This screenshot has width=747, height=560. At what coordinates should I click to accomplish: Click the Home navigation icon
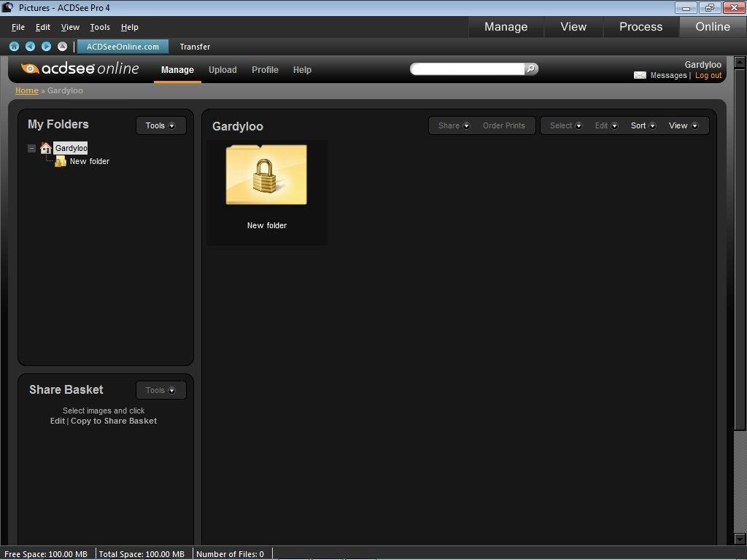pos(14,46)
